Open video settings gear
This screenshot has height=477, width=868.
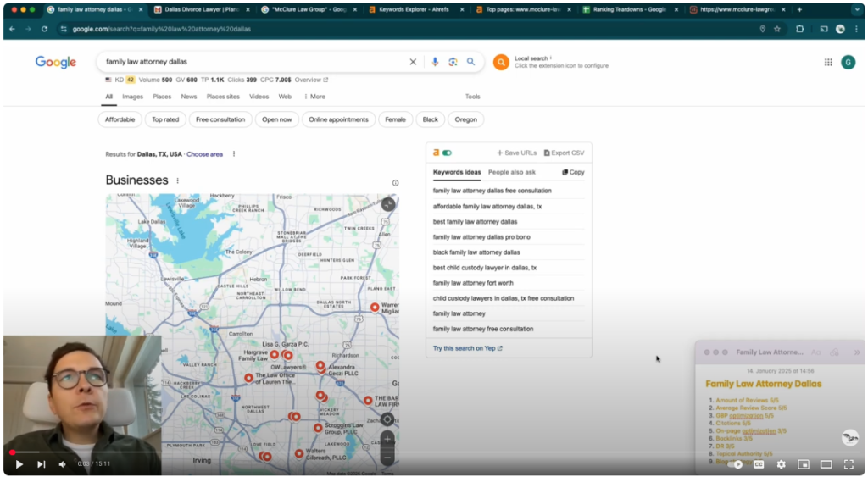click(x=781, y=464)
